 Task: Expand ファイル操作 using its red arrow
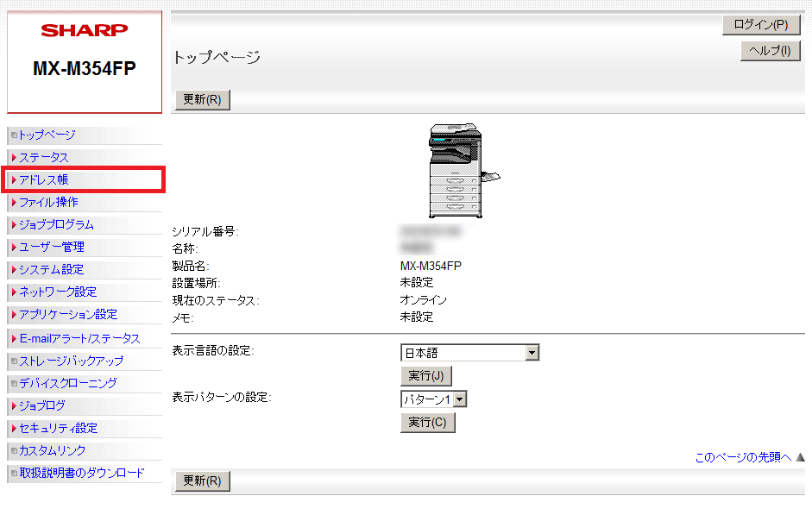point(14,202)
